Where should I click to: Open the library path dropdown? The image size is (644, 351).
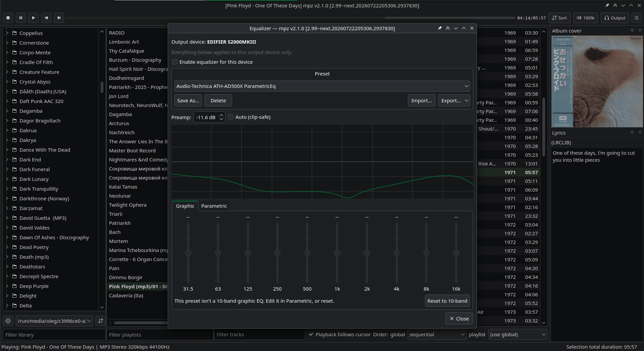(x=54, y=321)
